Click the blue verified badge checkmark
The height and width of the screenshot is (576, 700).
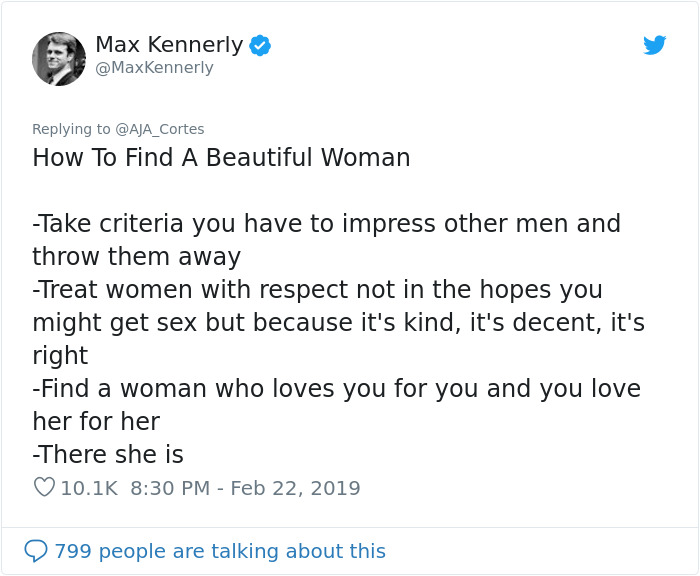pyautogui.click(x=260, y=45)
